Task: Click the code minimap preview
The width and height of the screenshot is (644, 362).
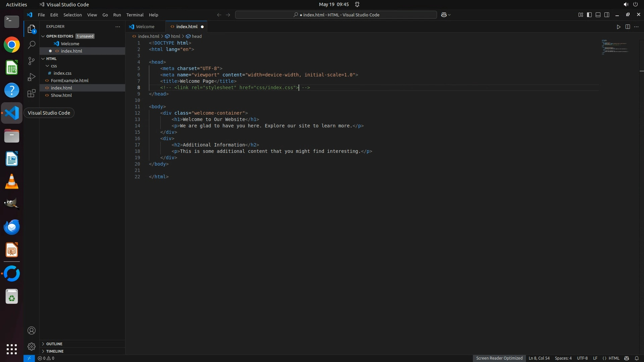Action: point(614,47)
